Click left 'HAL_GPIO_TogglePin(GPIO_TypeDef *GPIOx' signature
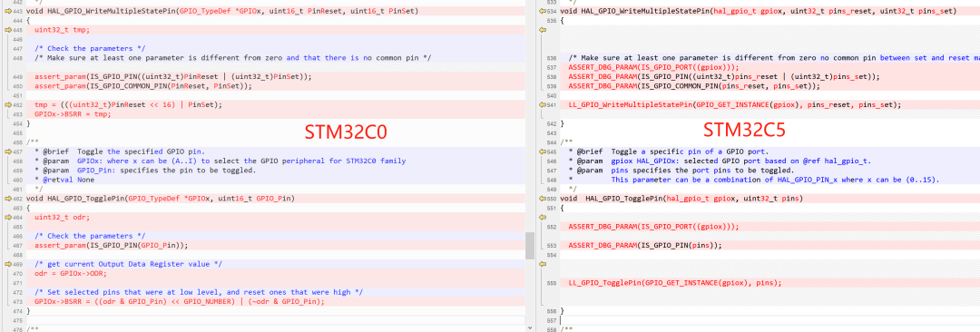This screenshot has height=332, width=980. coord(160,199)
